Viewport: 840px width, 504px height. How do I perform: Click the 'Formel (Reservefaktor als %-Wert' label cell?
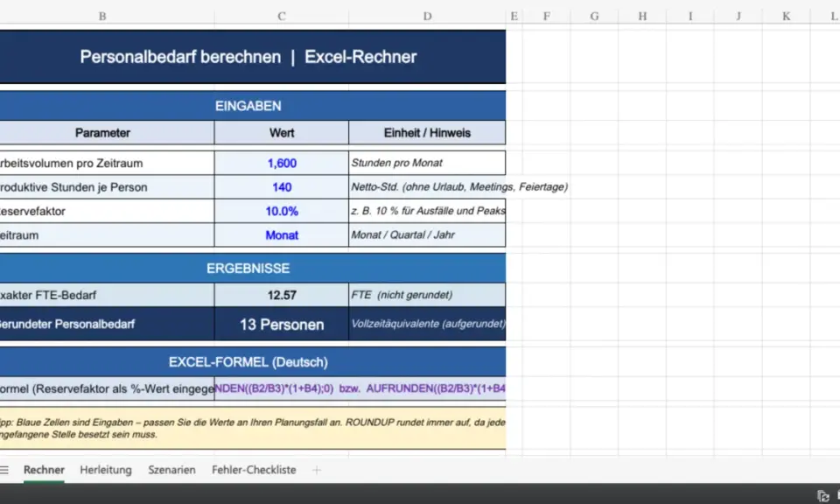click(x=107, y=388)
